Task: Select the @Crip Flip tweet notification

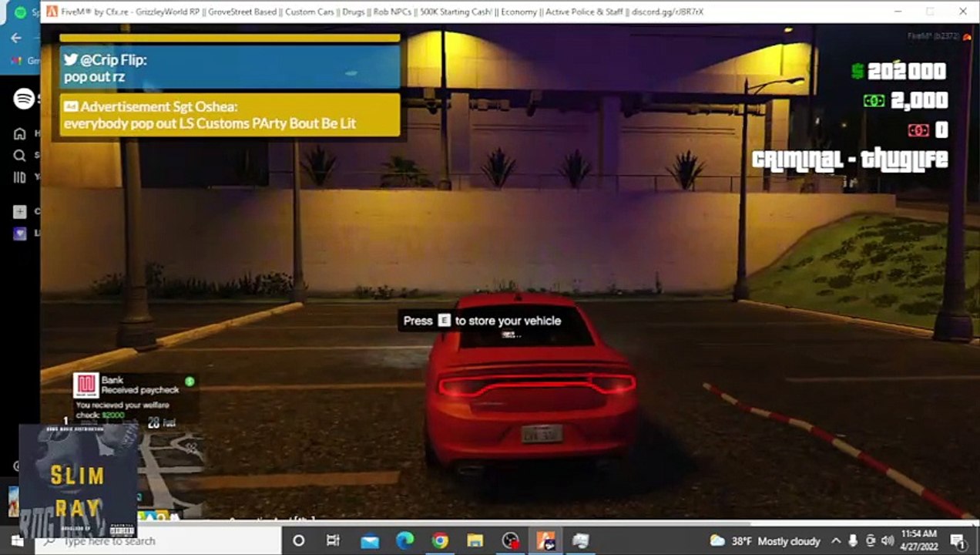Action: point(230,68)
